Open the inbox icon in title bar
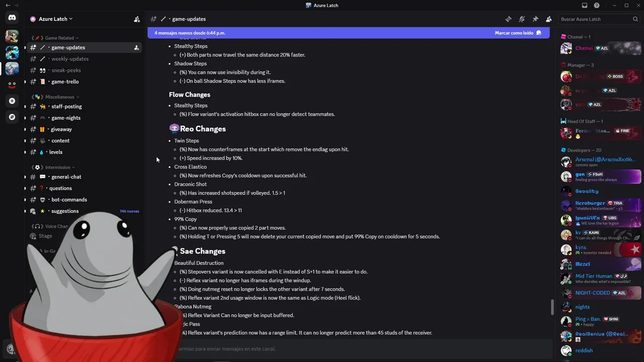The height and width of the screenshot is (362, 644). pos(584,6)
